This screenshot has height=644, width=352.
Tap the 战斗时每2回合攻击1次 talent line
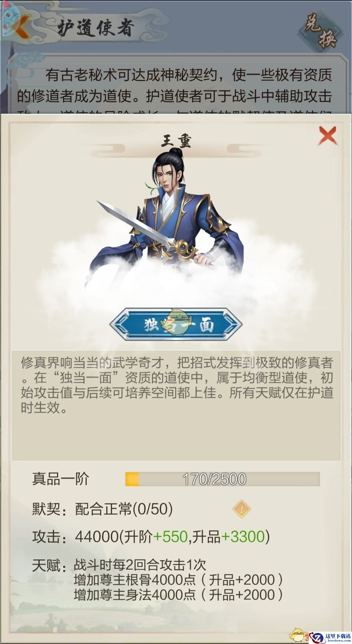coord(140,565)
